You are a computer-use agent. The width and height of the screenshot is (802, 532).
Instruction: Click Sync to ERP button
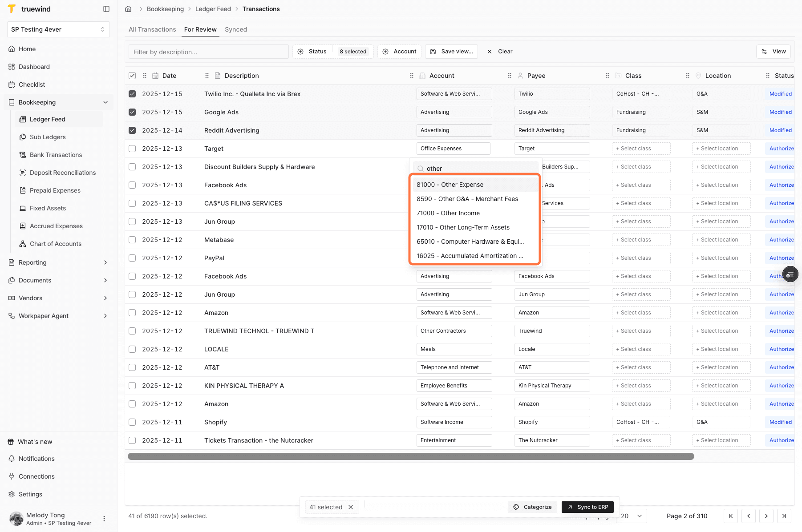[588, 507]
